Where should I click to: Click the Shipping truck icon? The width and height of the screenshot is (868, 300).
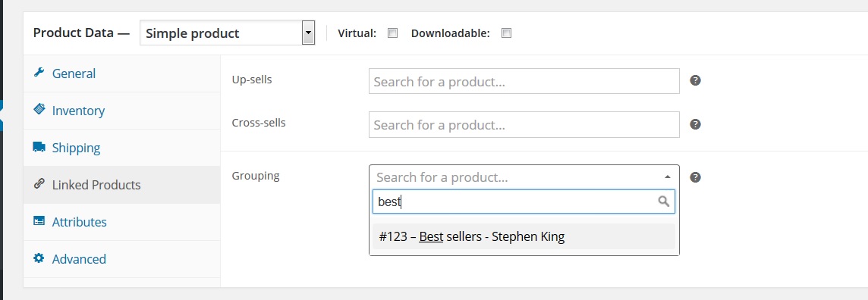[x=39, y=147]
